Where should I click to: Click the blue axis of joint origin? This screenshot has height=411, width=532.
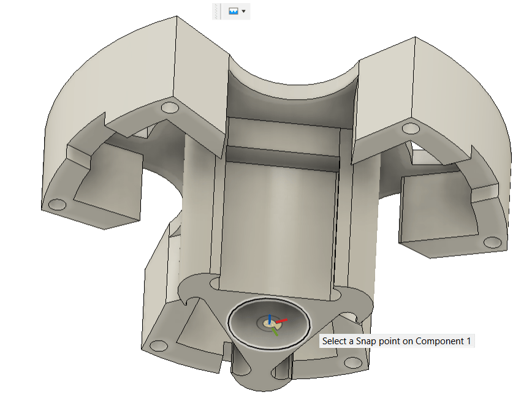(x=270, y=319)
